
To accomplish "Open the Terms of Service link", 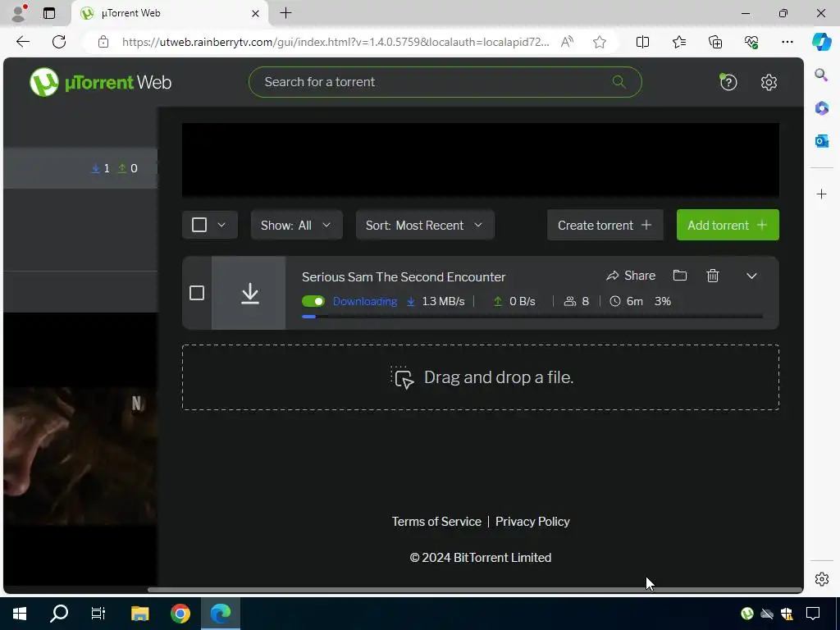I will 436,522.
